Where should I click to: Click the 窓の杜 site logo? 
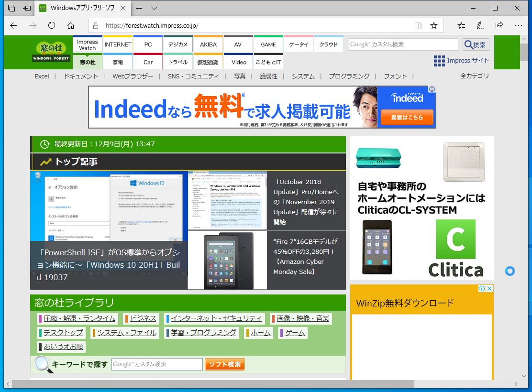pos(51,50)
